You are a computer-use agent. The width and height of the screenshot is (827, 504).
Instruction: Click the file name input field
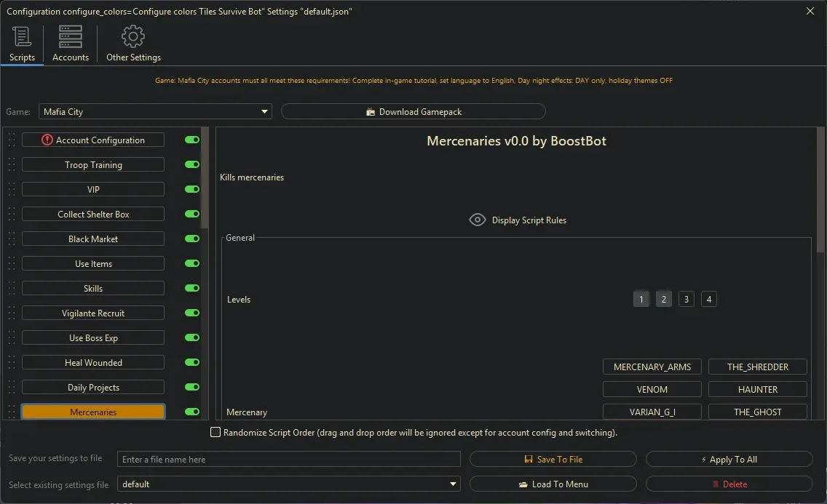point(288,460)
